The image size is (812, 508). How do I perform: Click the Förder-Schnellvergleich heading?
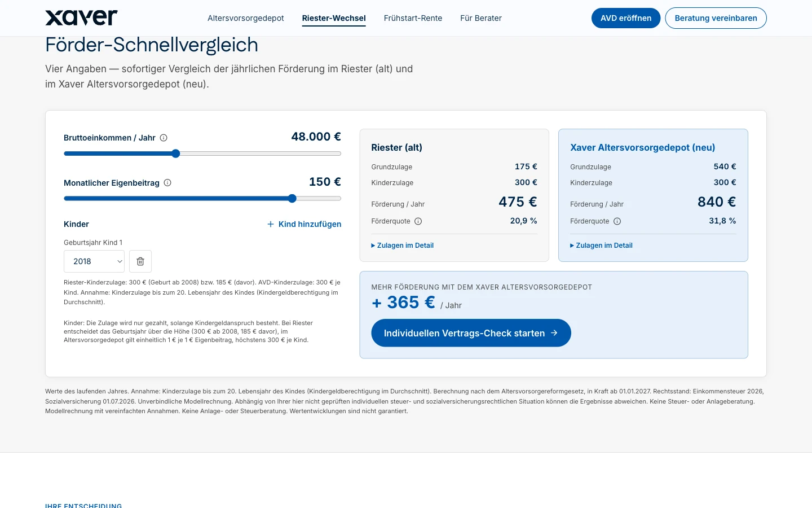(152, 45)
